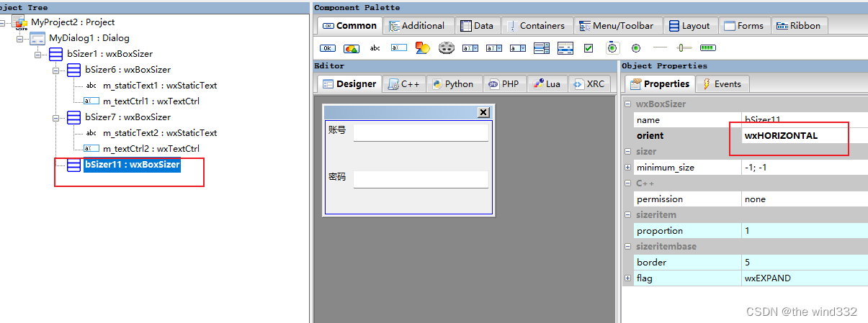The width and height of the screenshot is (868, 323).
Task: Edit the permission value 'none'
Action: [x=805, y=199]
